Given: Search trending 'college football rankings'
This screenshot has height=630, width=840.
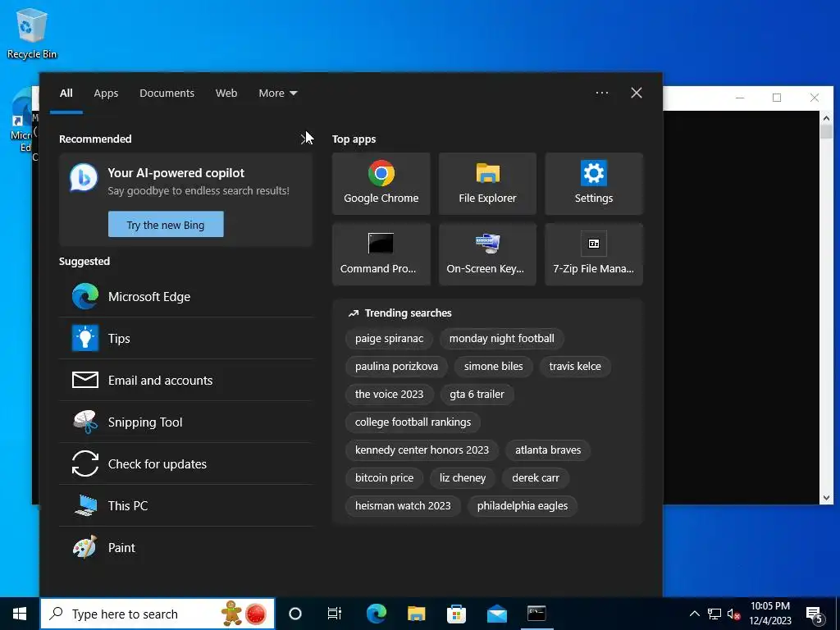Looking at the screenshot, I should coord(413,422).
